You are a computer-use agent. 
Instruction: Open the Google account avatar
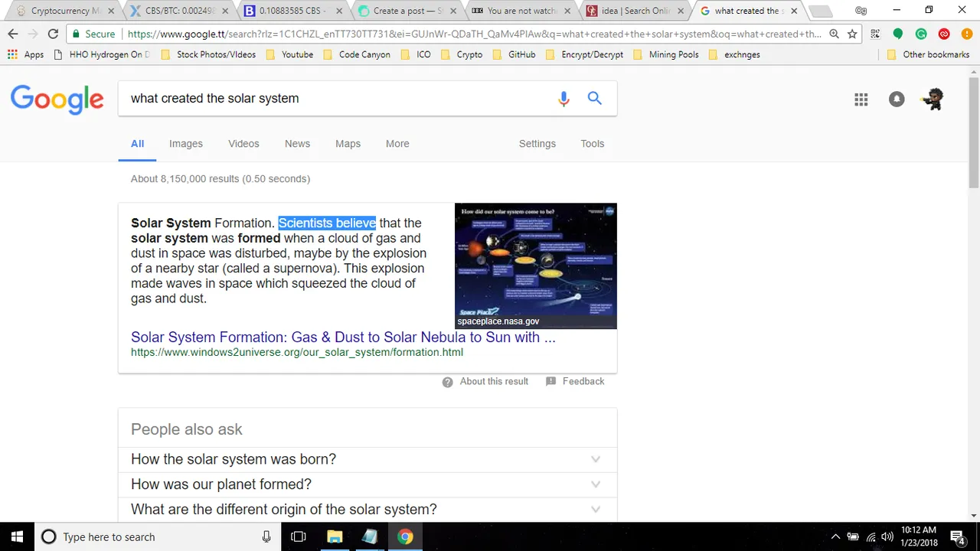(x=933, y=99)
